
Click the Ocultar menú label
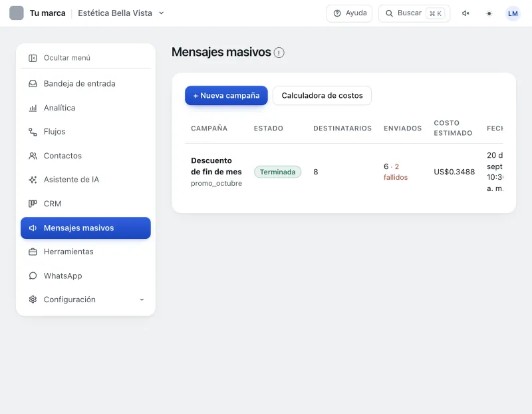pyautogui.click(x=67, y=58)
